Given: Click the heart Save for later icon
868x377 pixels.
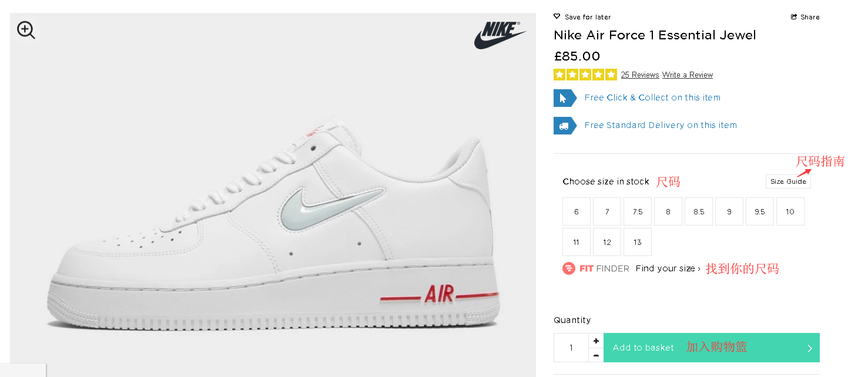Looking at the screenshot, I should (557, 16).
